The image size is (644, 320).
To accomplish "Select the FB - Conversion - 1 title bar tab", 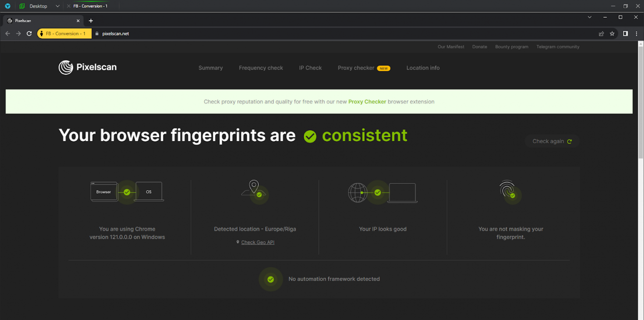I will (91, 6).
